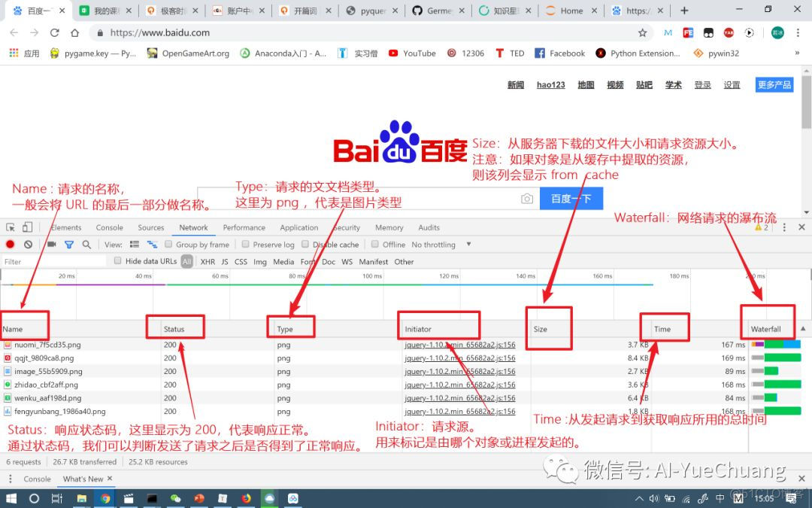This screenshot has width=812, height=508.
Task: Open network search with magnifier icon
Action: [x=86, y=244]
